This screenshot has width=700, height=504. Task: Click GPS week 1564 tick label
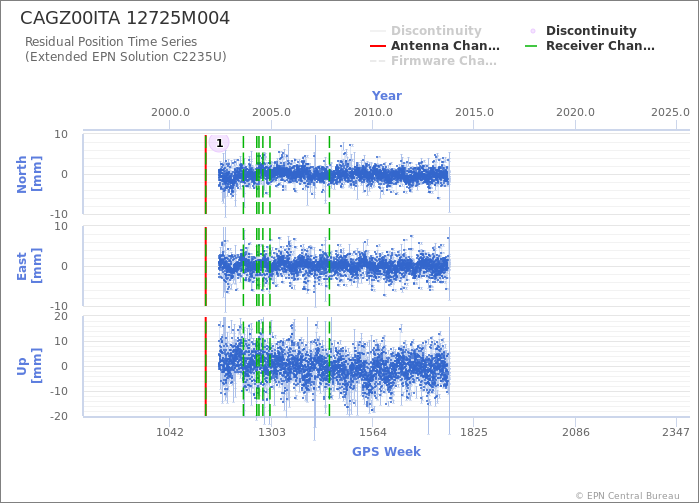(x=373, y=432)
